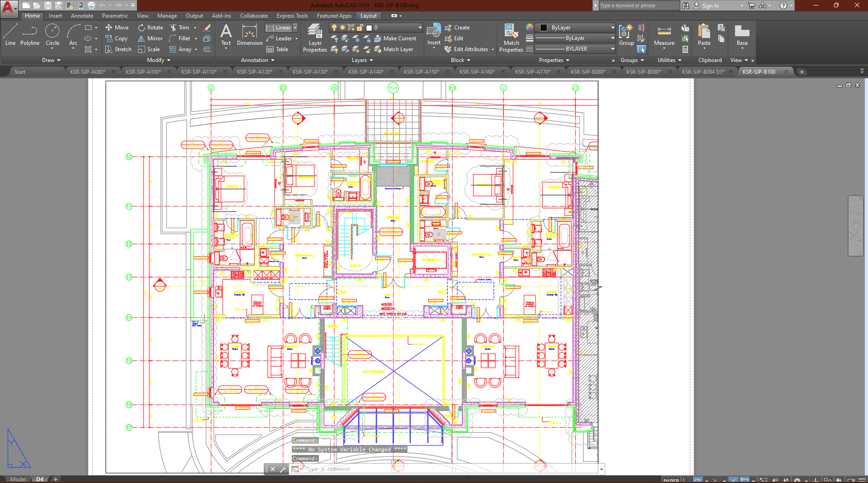Click the command line input field
The height and width of the screenshot is (483, 868).
coord(448,469)
